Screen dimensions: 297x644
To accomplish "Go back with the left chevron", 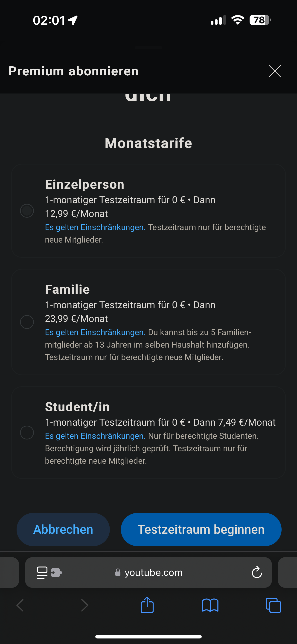I will (x=20, y=605).
